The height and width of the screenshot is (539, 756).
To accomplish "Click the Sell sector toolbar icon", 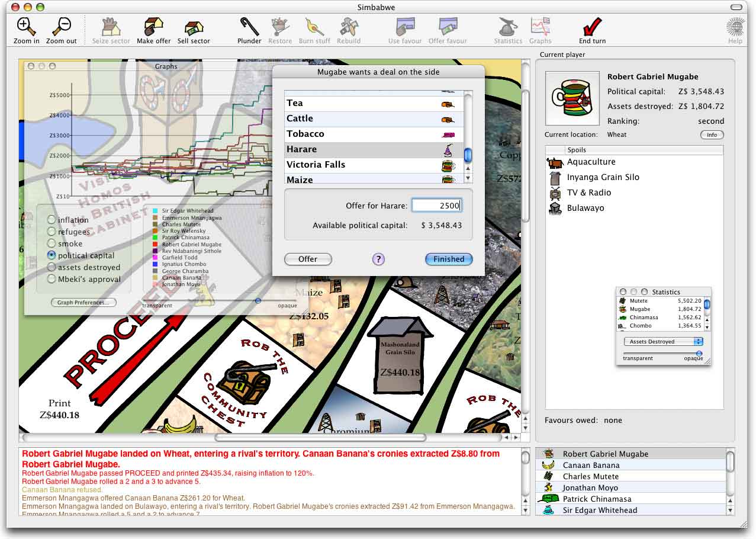I will 194,27.
